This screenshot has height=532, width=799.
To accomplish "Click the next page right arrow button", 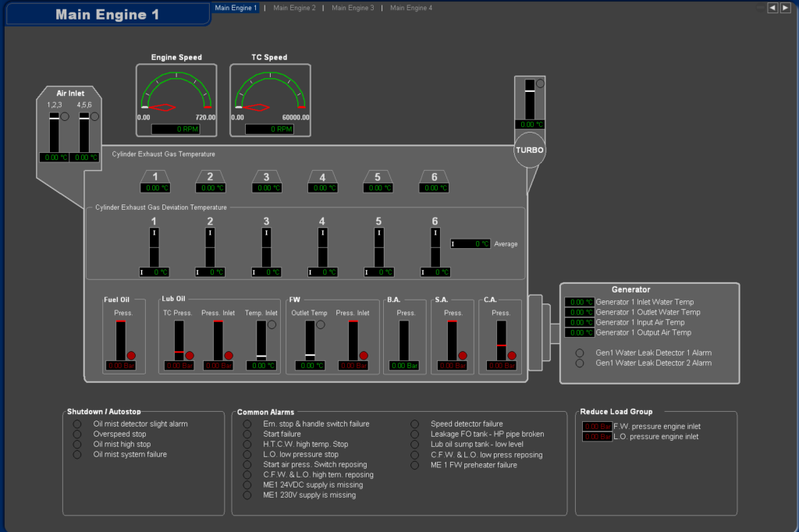I will point(785,8).
